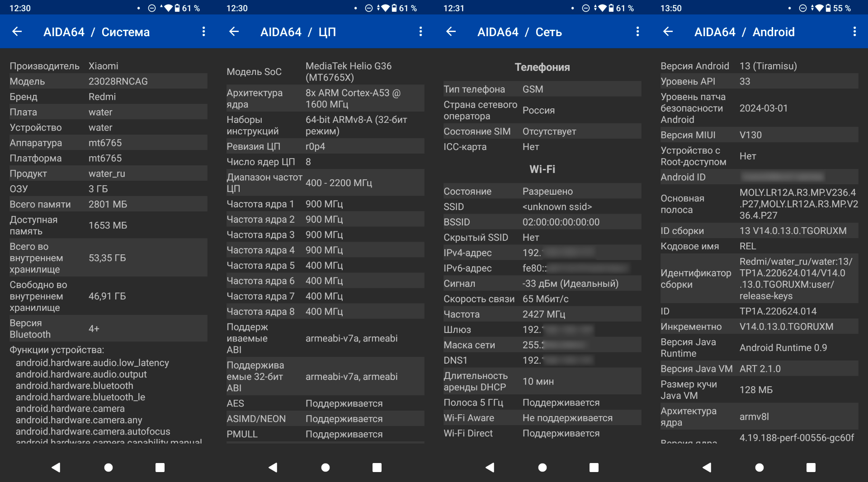This screenshot has width=868, height=482.
Task: Select android.hardware.audio.low_latency feature line
Action: 92,363
